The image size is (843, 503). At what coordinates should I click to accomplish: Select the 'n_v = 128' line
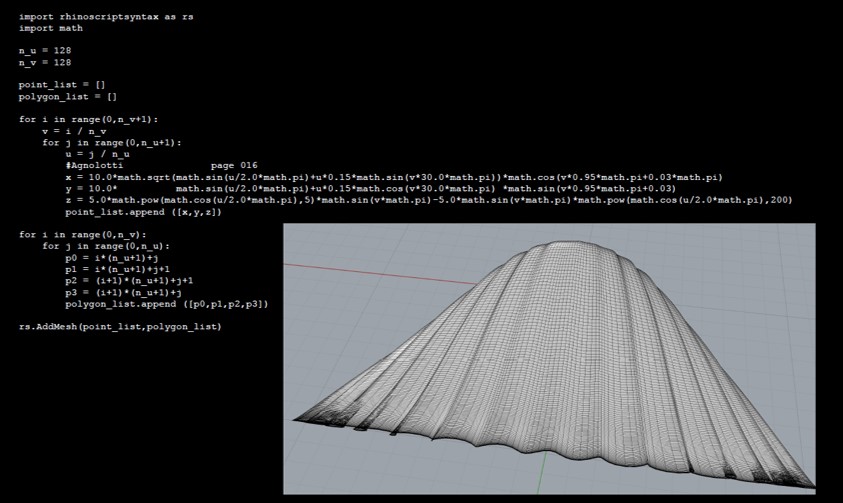[x=45, y=62]
